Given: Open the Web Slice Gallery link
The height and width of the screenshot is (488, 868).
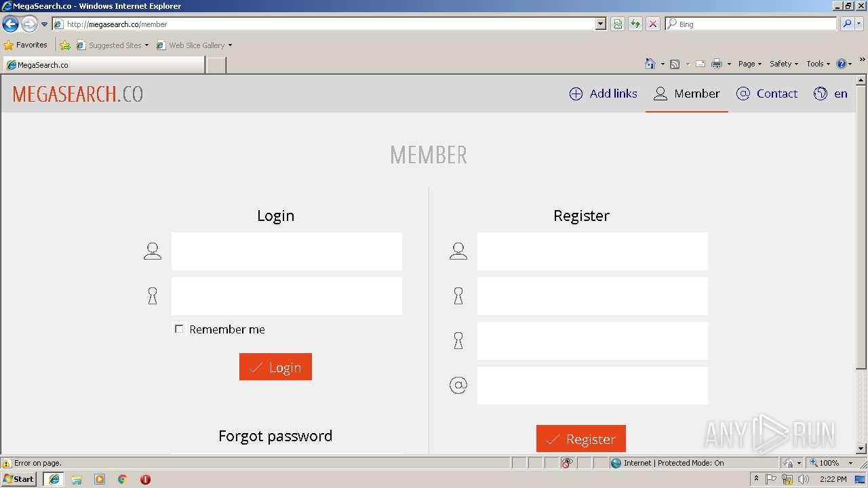Looking at the screenshot, I should (194, 45).
